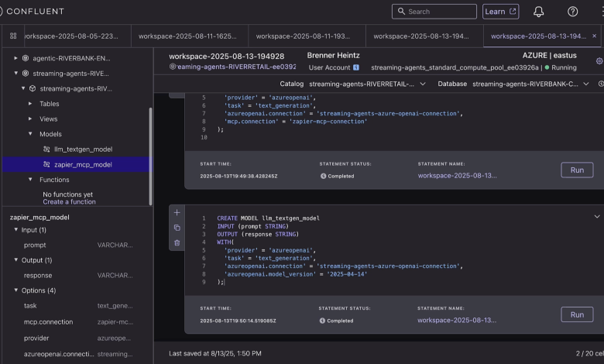
Task: Open workspace settings gear icon
Action: (599, 61)
